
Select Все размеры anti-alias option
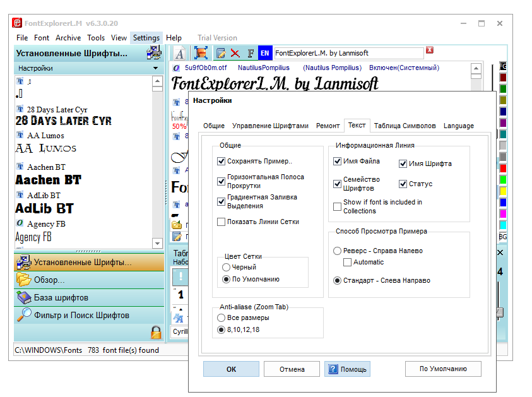(222, 318)
